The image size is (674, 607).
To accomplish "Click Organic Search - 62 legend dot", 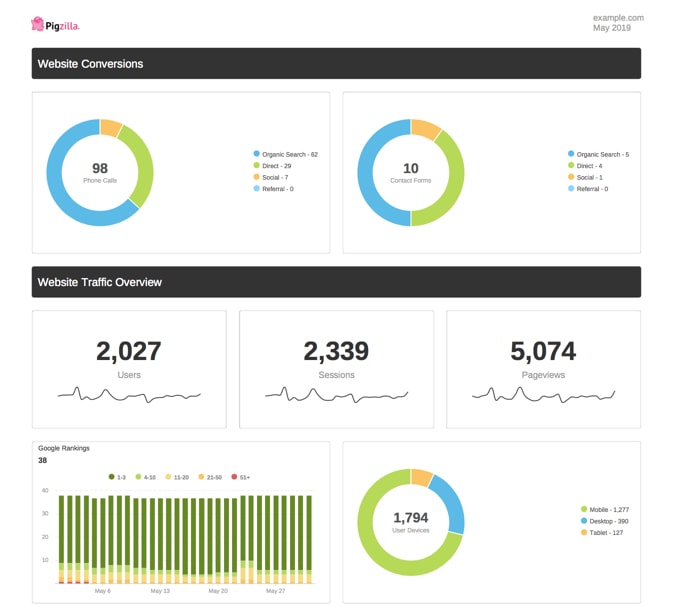I will [257, 154].
